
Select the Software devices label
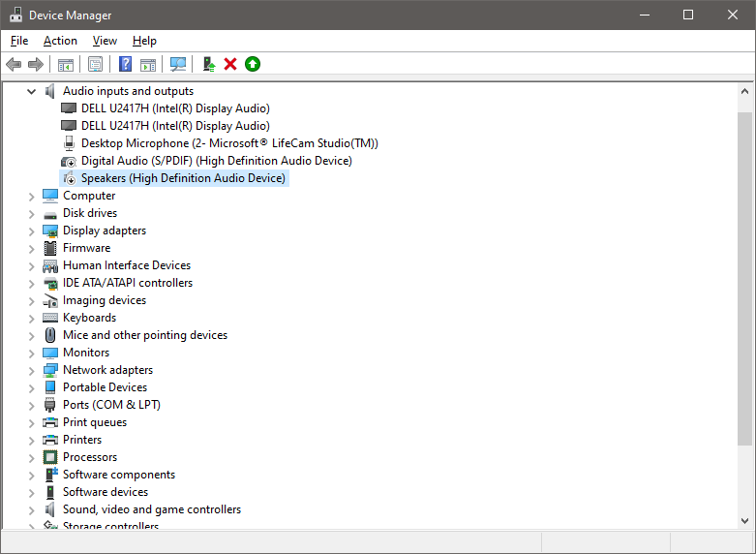coord(106,492)
